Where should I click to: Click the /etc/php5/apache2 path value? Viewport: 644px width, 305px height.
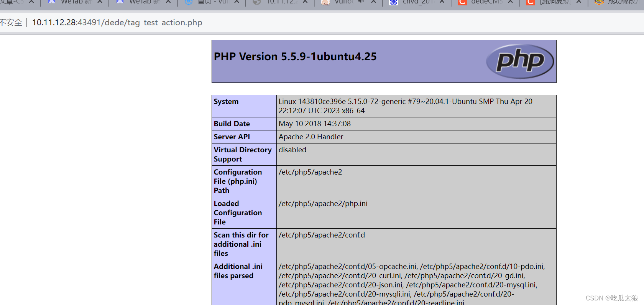[x=310, y=172]
